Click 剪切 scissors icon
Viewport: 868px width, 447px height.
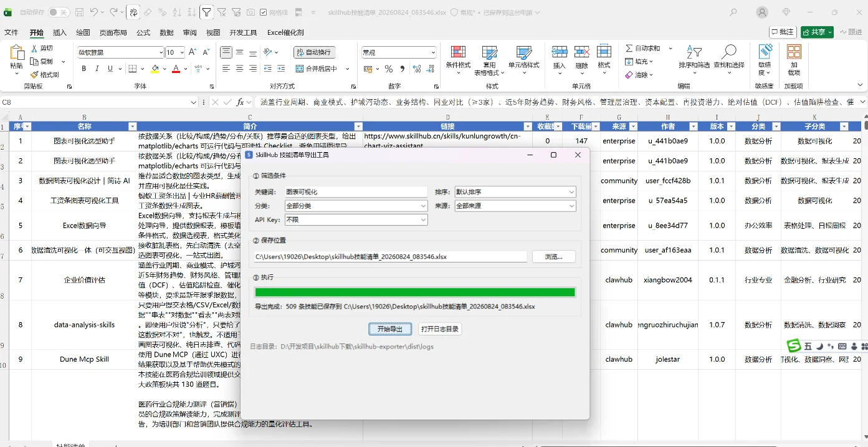coord(34,49)
